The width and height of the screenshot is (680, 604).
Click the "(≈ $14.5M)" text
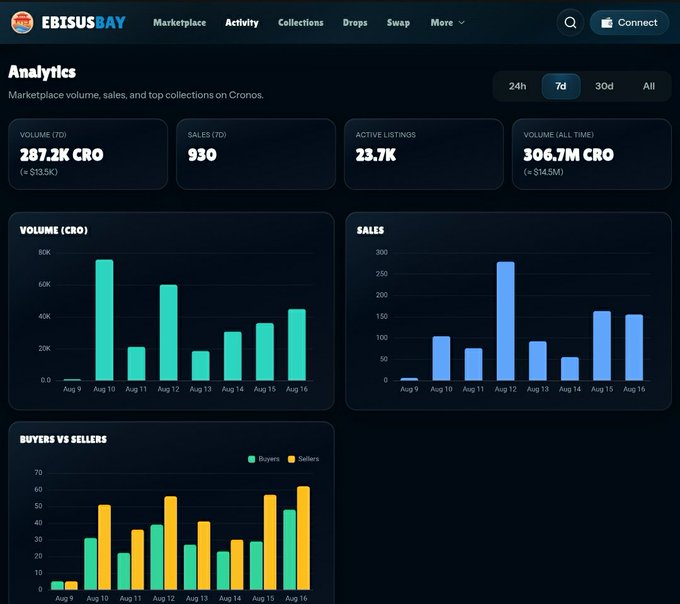[x=543, y=172]
